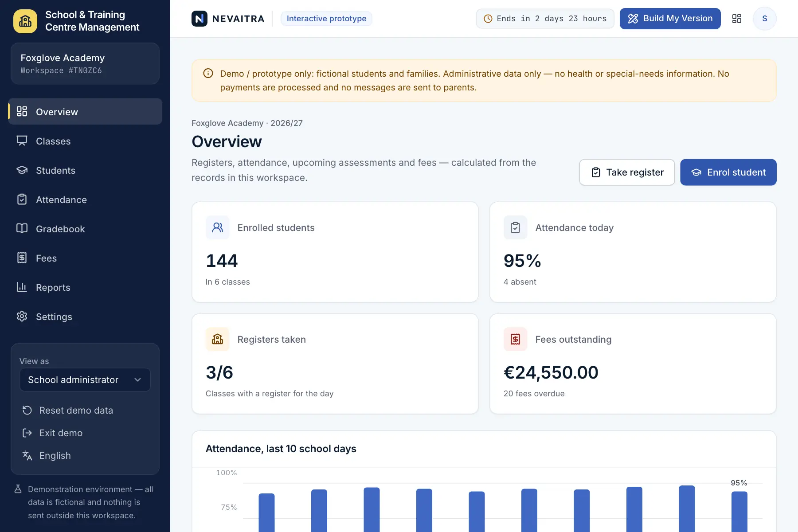798x532 pixels.
Task: Click the Fees outstanding receipt icon
Action: (516, 339)
